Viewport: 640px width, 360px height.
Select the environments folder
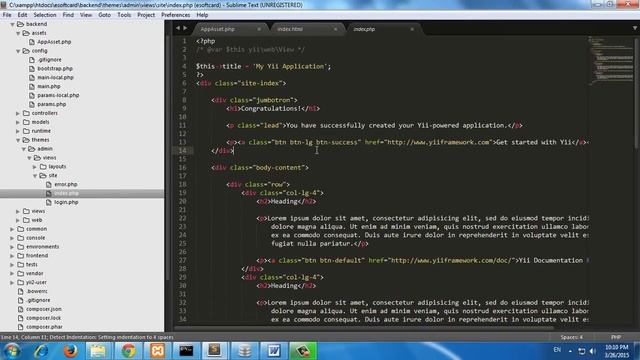point(42,247)
